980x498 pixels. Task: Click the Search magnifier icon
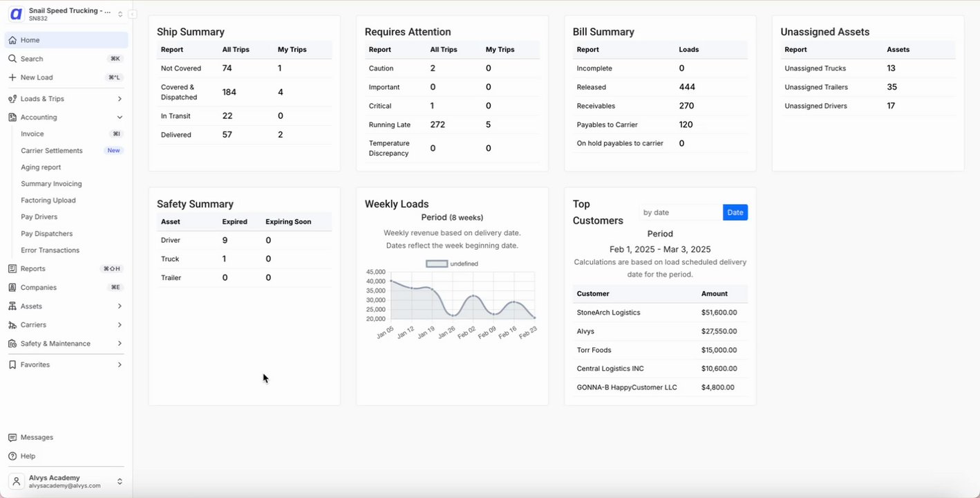pos(12,59)
